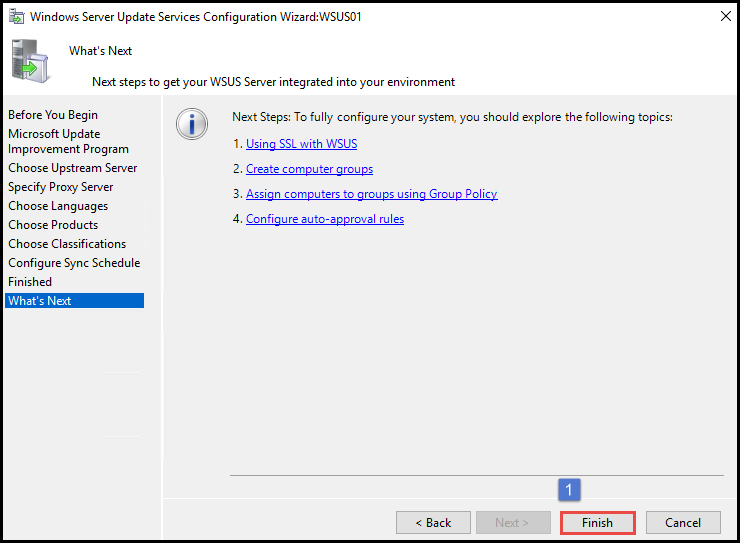
Task: Close the WSUS Configuration Wizard window
Action: coord(724,16)
